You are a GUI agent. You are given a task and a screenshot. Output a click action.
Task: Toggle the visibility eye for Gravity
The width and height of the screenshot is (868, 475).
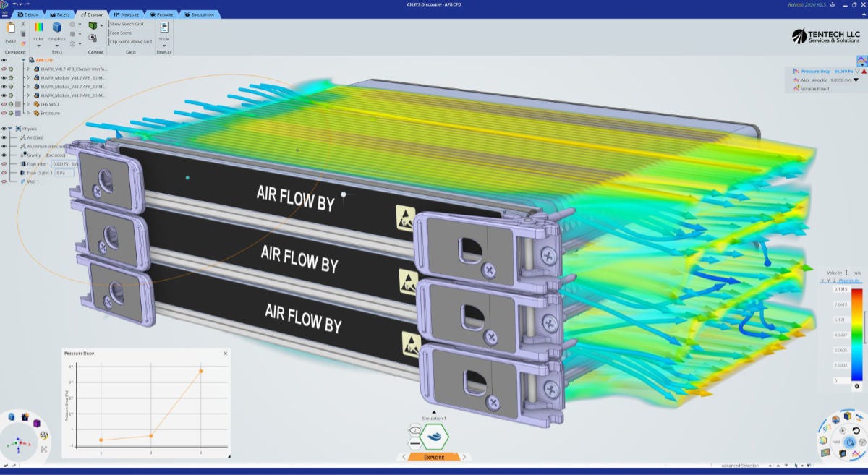pyautogui.click(x=4, y=155)
